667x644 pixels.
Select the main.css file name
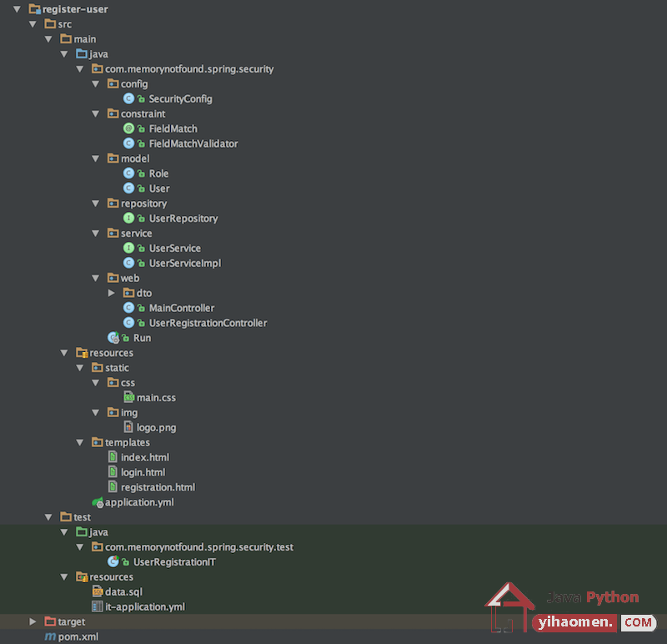(156, 398)
